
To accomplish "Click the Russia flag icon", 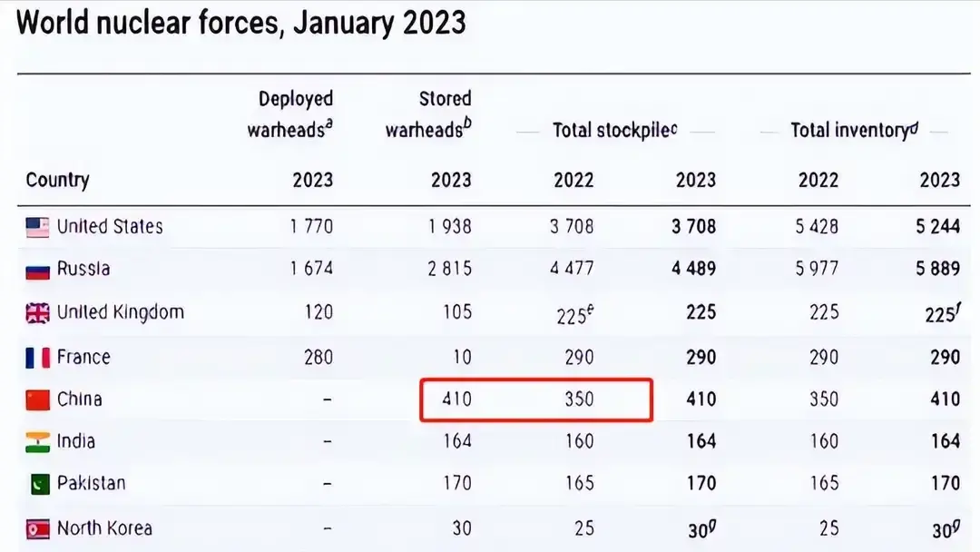I will tap(37, 270).
